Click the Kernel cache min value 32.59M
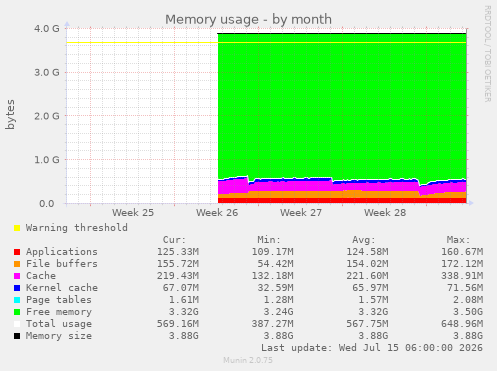This screenshot has height=371, width=497. pos(275,288)
